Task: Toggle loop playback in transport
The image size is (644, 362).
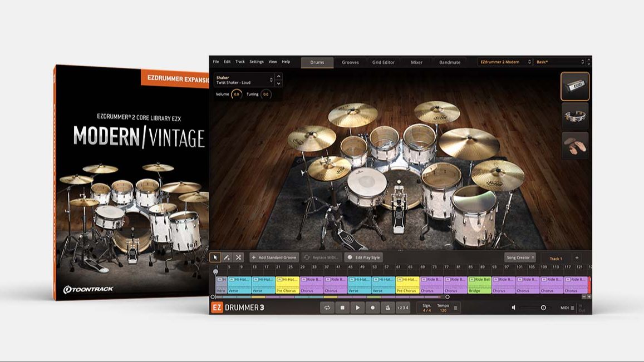Action: [327, 308]
